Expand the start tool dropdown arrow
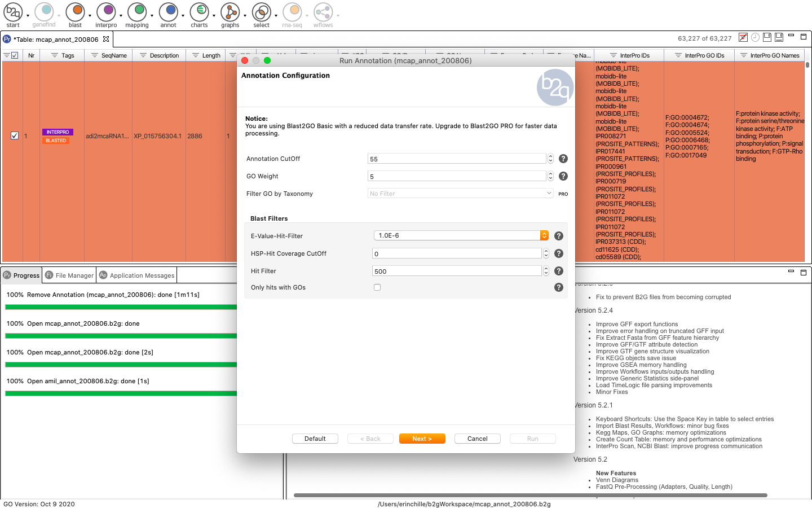 coord(28,16)
